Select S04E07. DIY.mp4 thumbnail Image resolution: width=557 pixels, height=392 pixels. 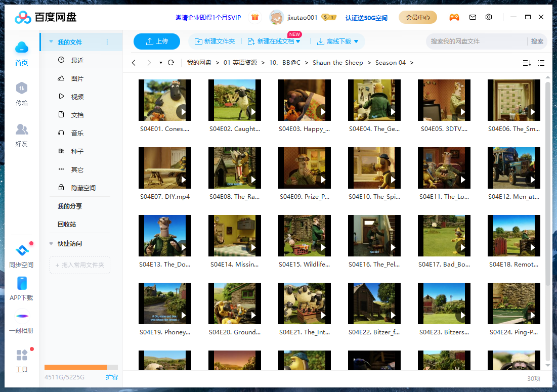165,168
